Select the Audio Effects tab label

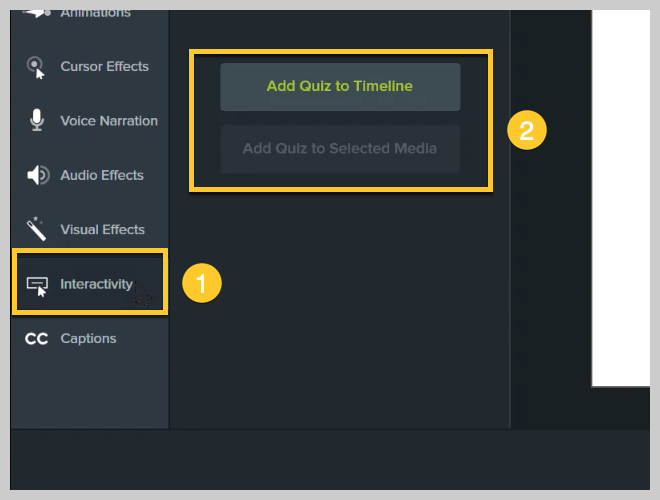(102, 175)
